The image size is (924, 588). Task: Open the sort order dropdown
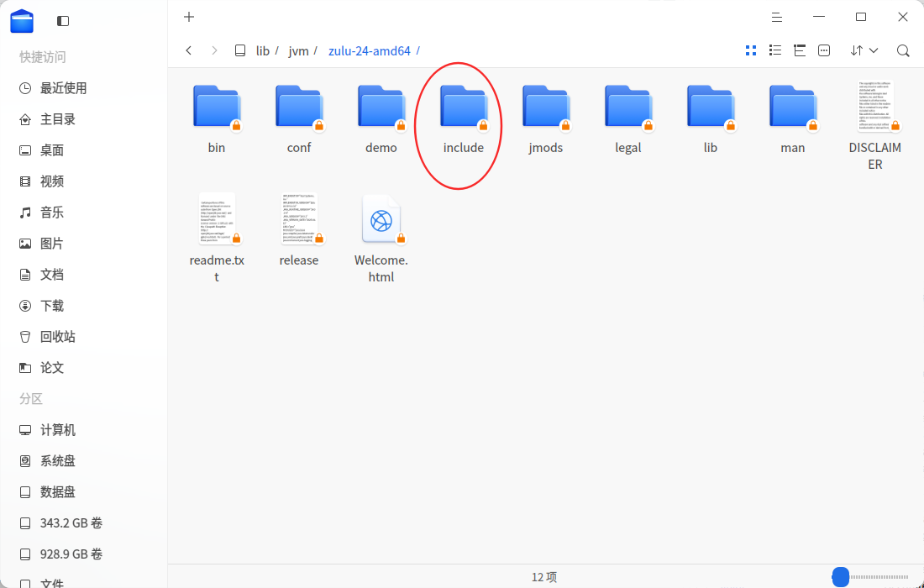click(864, 50)
